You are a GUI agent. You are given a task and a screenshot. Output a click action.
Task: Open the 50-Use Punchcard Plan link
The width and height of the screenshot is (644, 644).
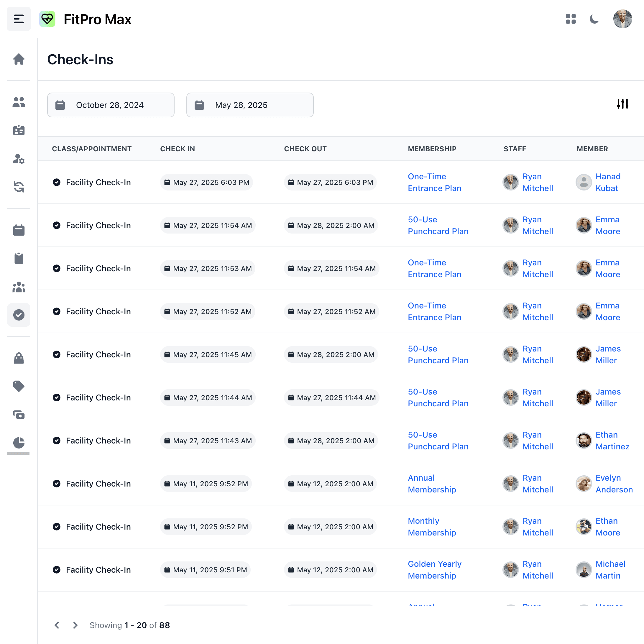(438, 225)
